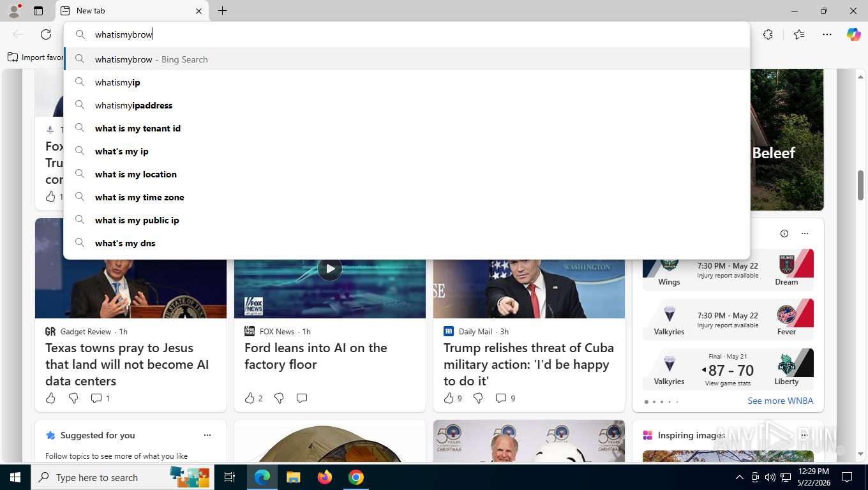The height and width of the screenshot is (490, 868).
Task: Open Trump relishes threat of Cuba article
Action: pos(528,364)
